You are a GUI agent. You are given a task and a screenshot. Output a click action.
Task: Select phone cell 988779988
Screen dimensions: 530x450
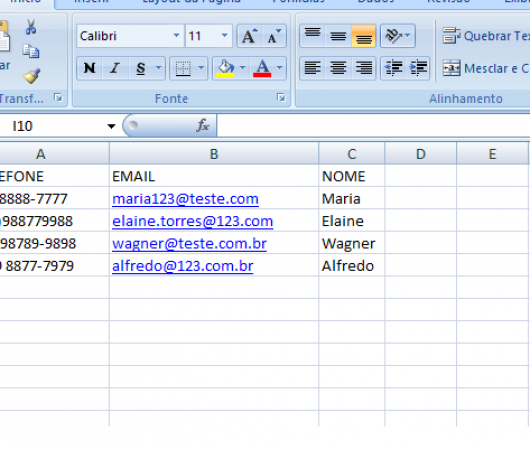[54, 221]
